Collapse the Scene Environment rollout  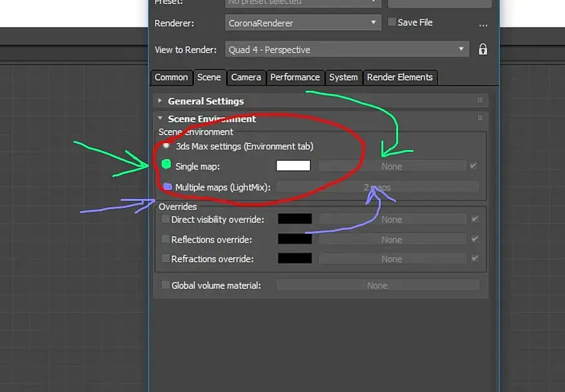(320, 119)
